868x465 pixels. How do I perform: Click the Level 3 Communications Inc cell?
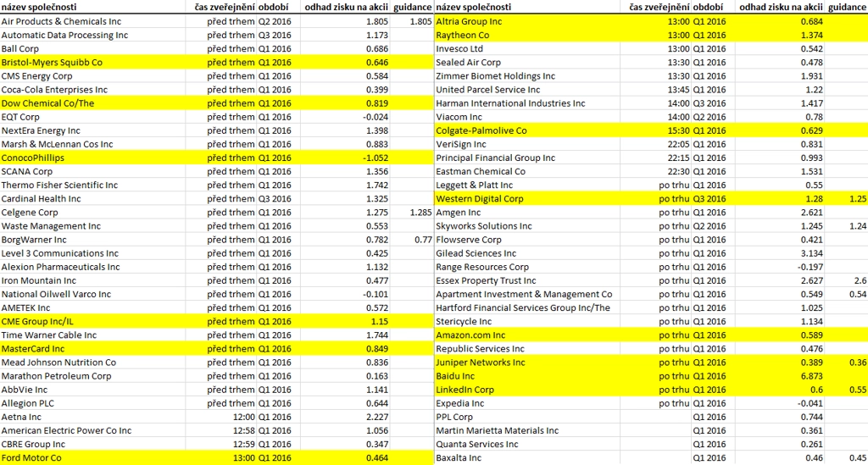pos(93,253)
